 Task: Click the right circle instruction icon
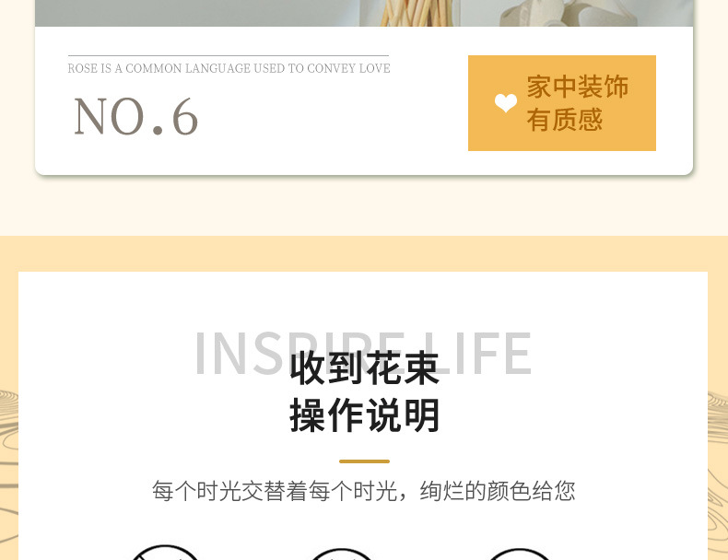(x=520, y=554)
